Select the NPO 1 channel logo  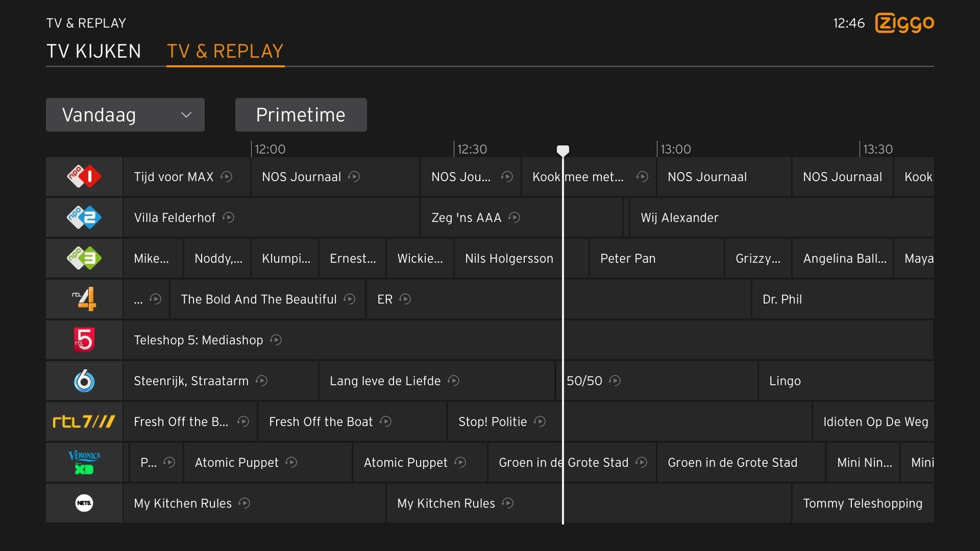click(83, 177)
